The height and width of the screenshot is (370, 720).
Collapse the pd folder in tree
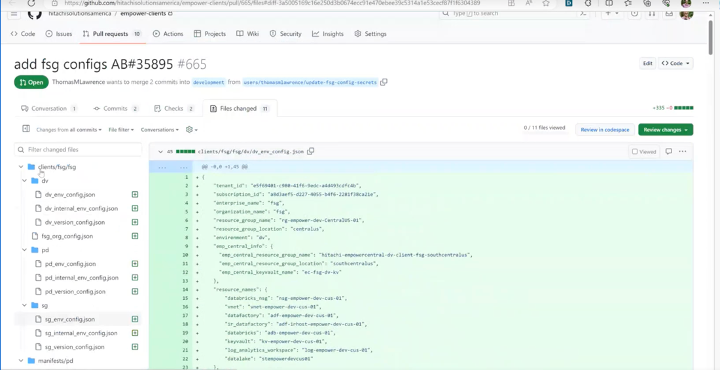tap(24, 250)
